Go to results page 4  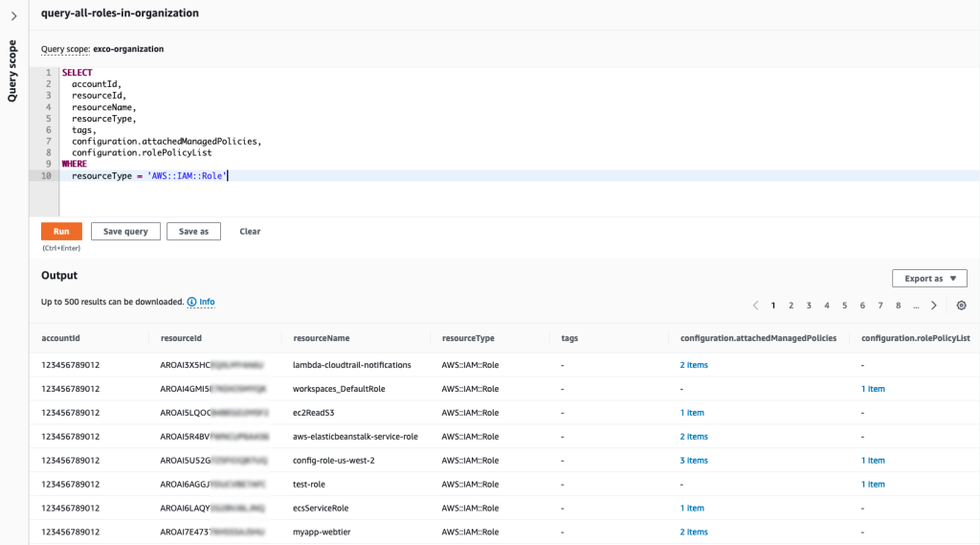826,306
